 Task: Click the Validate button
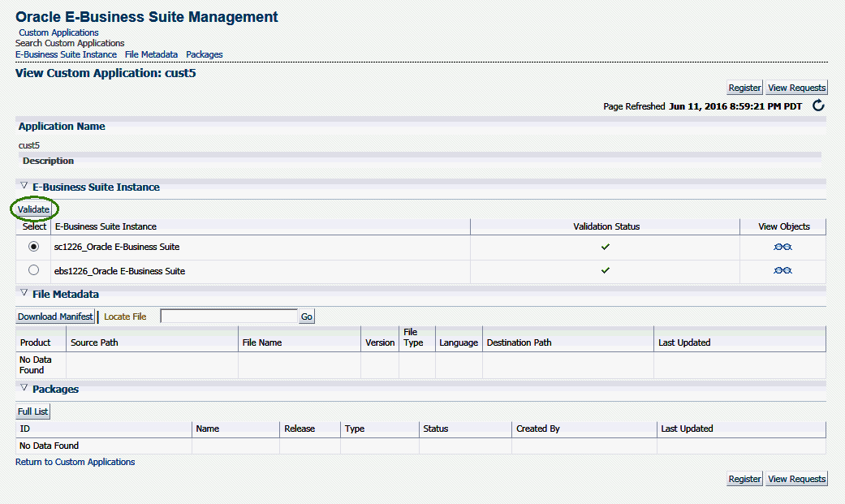(33, 209)
